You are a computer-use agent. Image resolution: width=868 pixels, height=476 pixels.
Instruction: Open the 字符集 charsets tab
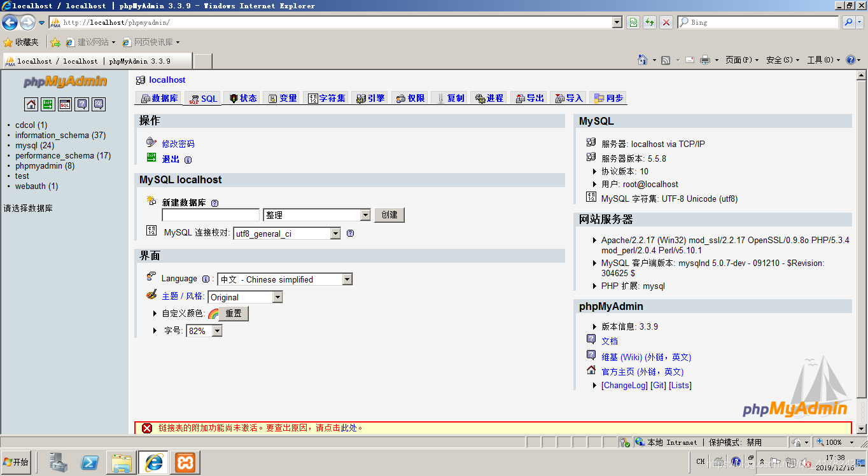326,98
